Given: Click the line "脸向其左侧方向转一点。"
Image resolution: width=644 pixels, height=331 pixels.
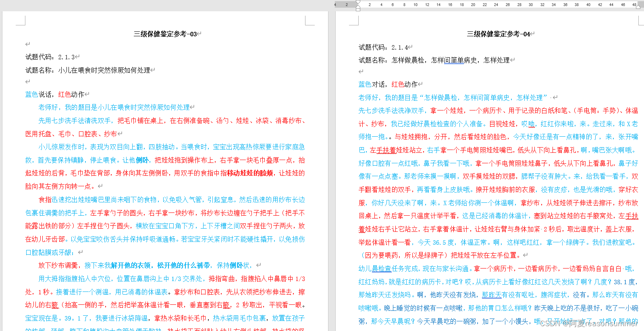Looking at the screenshot, I should [61, 186].
